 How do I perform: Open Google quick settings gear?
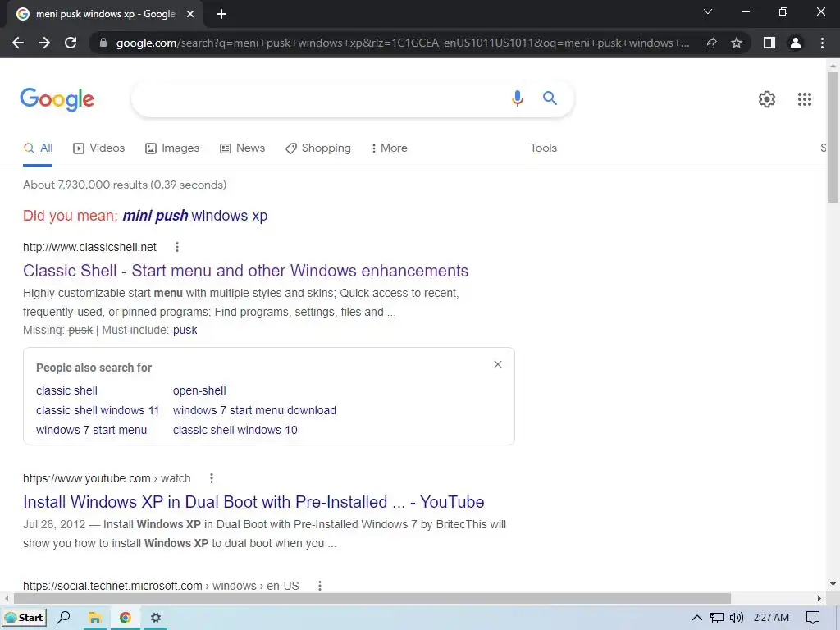click(x=767, y=99)
